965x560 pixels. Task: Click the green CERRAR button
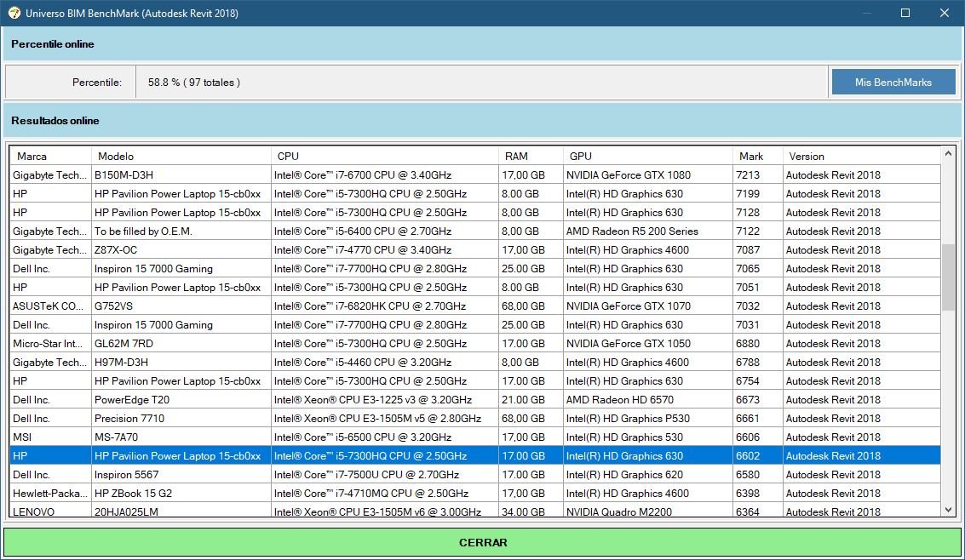click(482, 543)
